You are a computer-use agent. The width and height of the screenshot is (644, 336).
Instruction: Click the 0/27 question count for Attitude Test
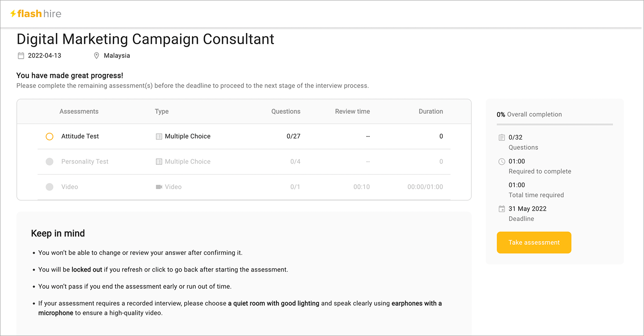[x=294, y=136]
